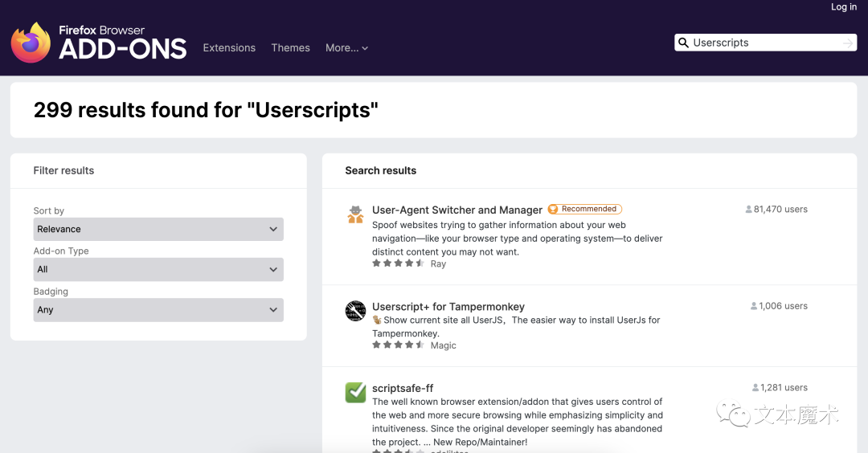
Task: Click the Firefox logo icon
Action: (x=31, y=43)
